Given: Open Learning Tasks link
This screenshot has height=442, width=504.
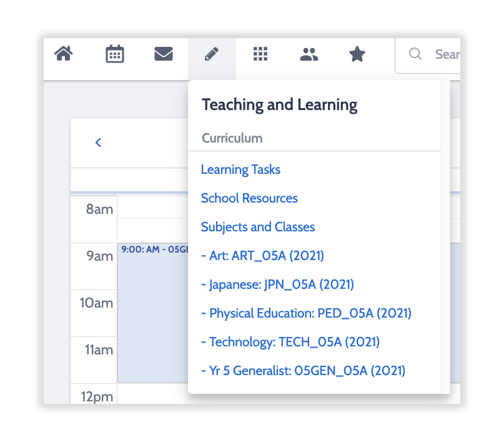Looking at the screenshot, I should 240,169.
